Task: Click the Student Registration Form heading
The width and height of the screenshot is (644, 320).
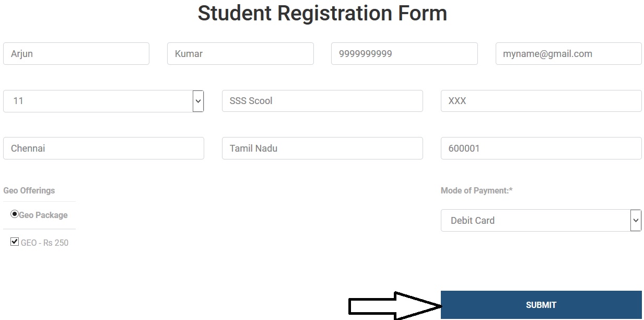Action: (x=322, y=14)
